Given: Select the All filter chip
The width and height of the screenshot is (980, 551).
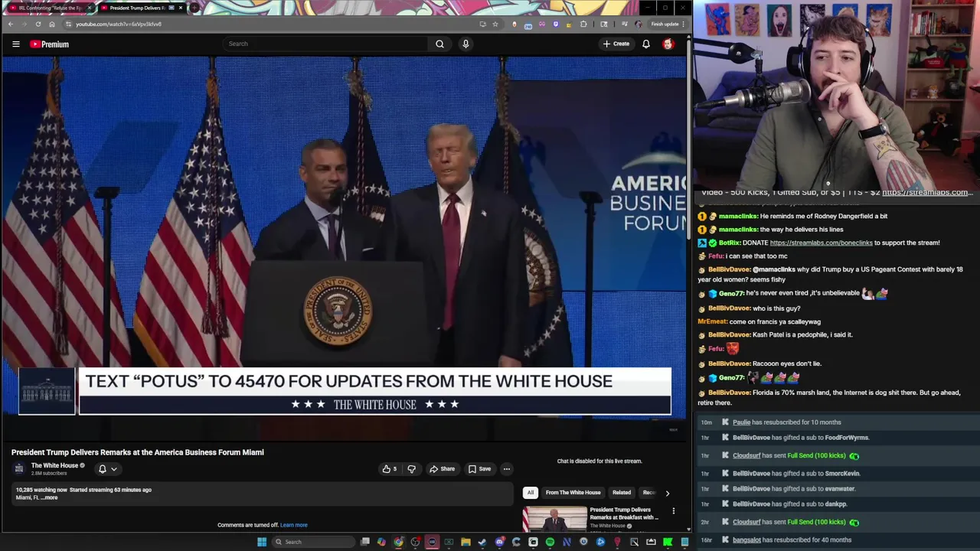Looking at the screenshot, I should tap(530, 492).
